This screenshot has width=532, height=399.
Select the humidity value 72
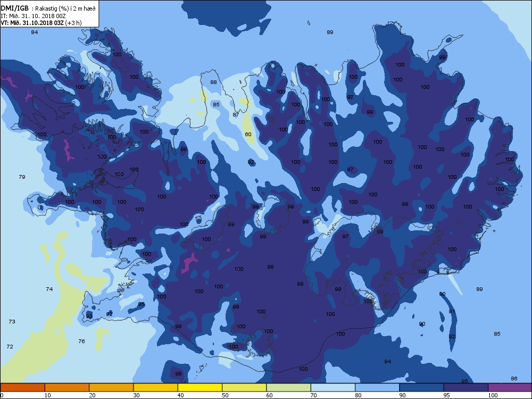[10, 346]
